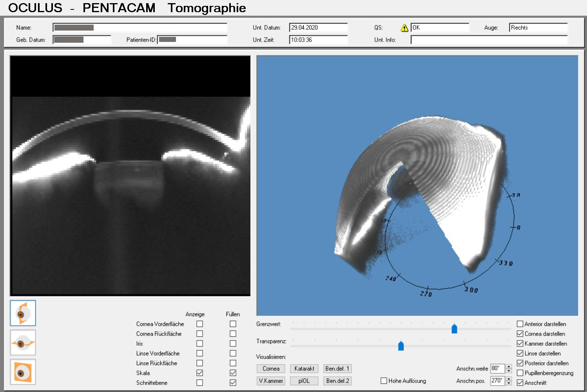This screenshot has width=587, height=392.
Task: Check Anzeige box for Cornea Vorderfläche
Action: pyautogui.click(x=200, y=324)
